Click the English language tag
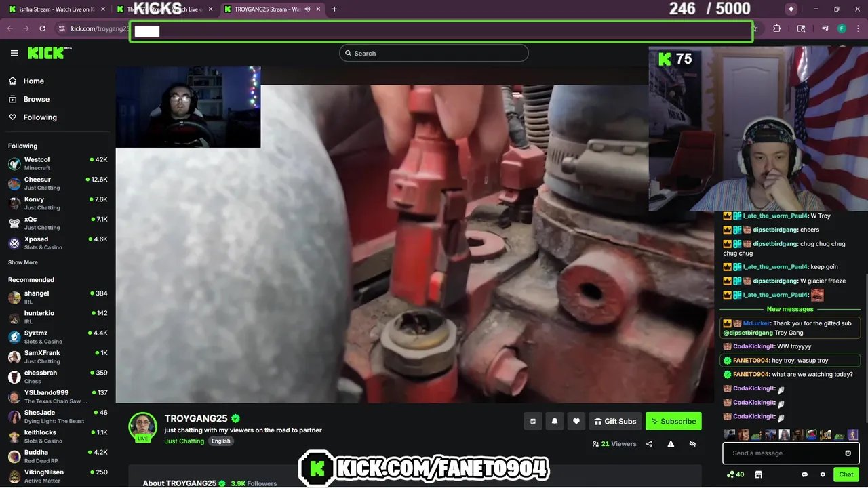 220,441
